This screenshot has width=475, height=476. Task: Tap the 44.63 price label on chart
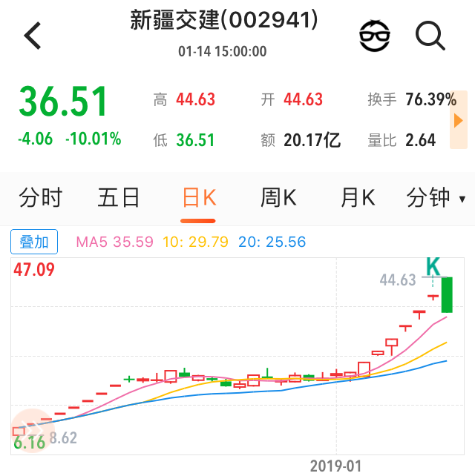398,280
